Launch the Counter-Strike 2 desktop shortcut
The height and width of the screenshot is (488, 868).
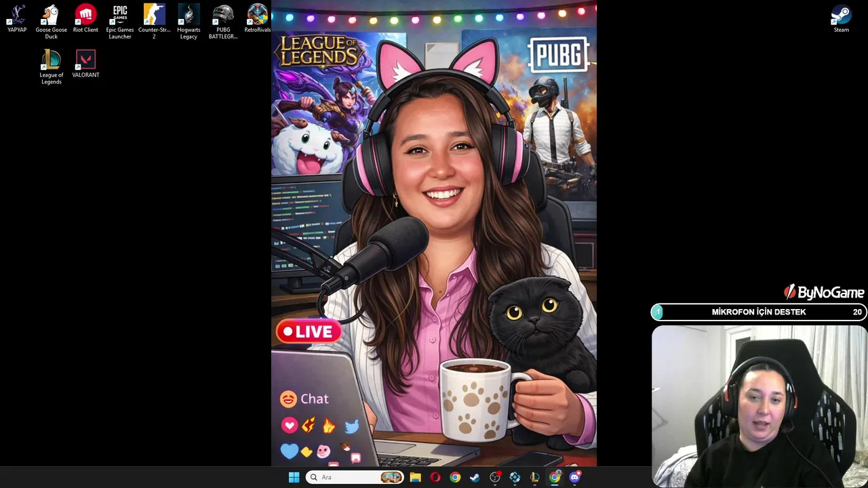pyautogui.click(x=154, y=22)
